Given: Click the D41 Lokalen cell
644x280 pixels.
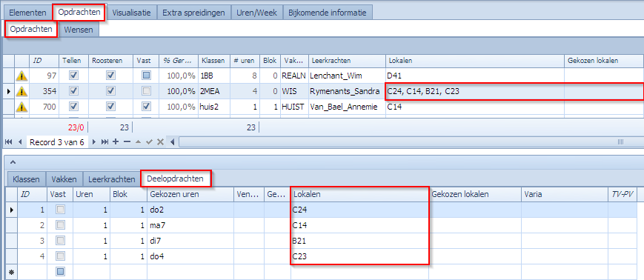Looking at the screenshot, I should click(474, 76).
